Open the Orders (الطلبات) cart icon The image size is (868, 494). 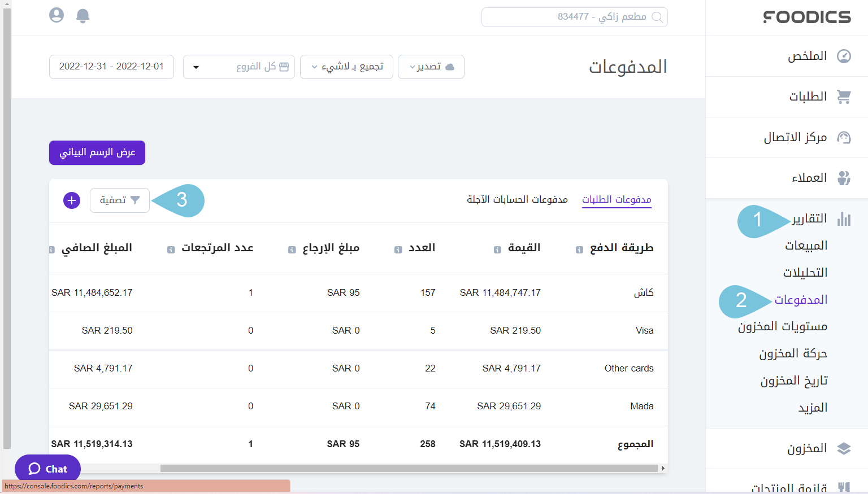tap(844, 97)
